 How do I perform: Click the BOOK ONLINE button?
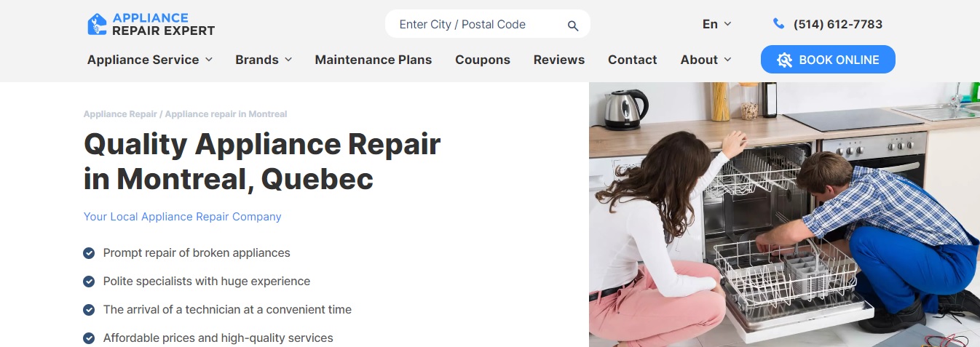point(828,60)
